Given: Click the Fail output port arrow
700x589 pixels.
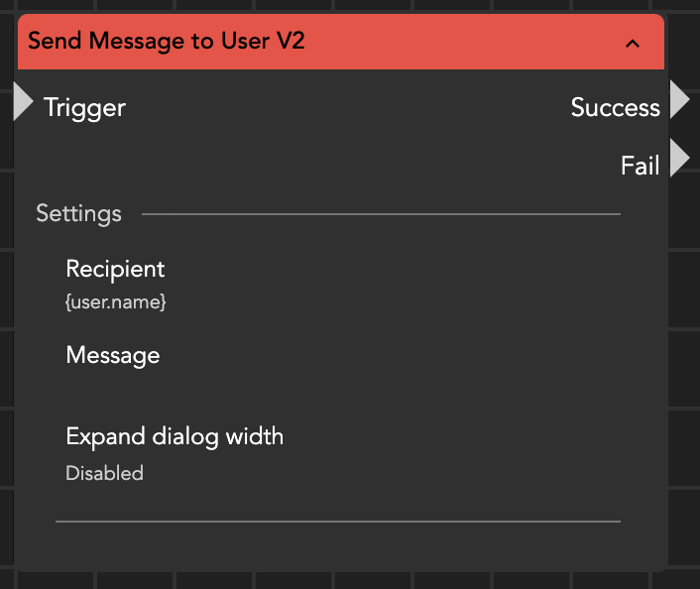Looking at the screenshot, I should (679, 159).
